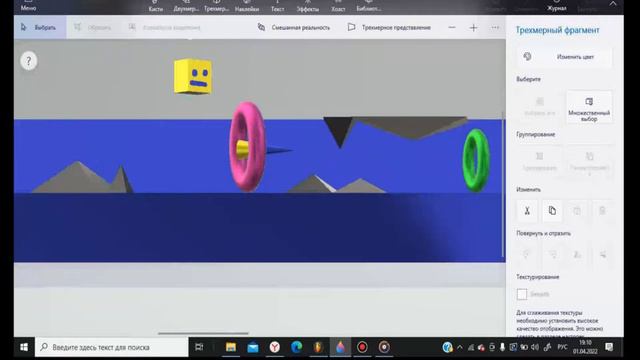The image size is (640, 360).
Task: Click the microphone tray icon
Action: pos(502,347)
